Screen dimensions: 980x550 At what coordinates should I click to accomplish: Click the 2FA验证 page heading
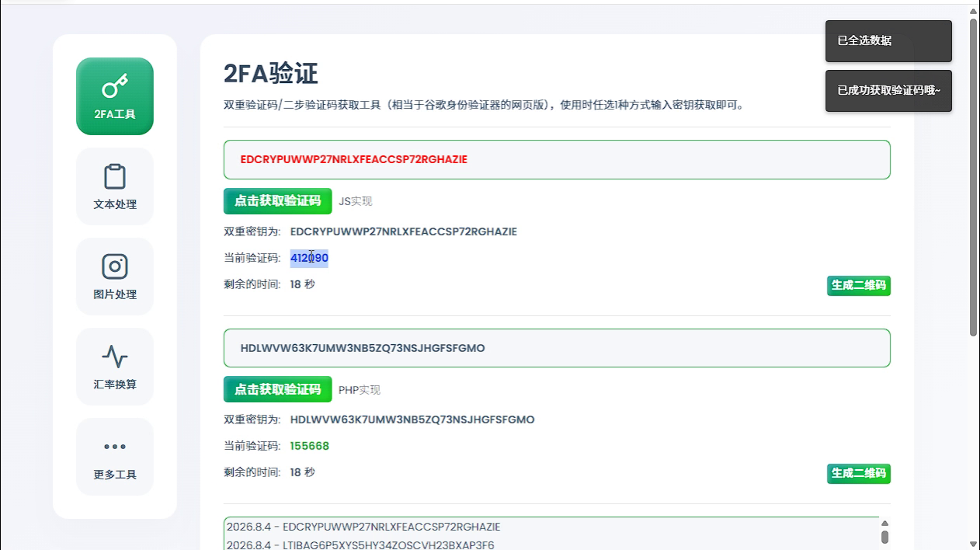[x=271, y=74]
